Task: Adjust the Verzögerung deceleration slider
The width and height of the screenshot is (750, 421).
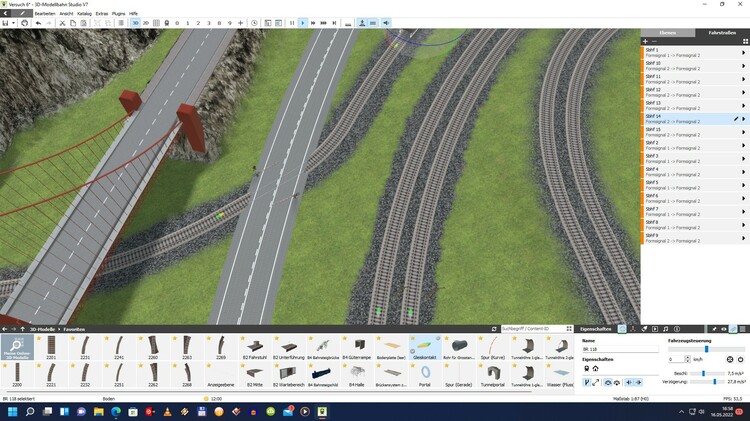Action: pos(707,382)
